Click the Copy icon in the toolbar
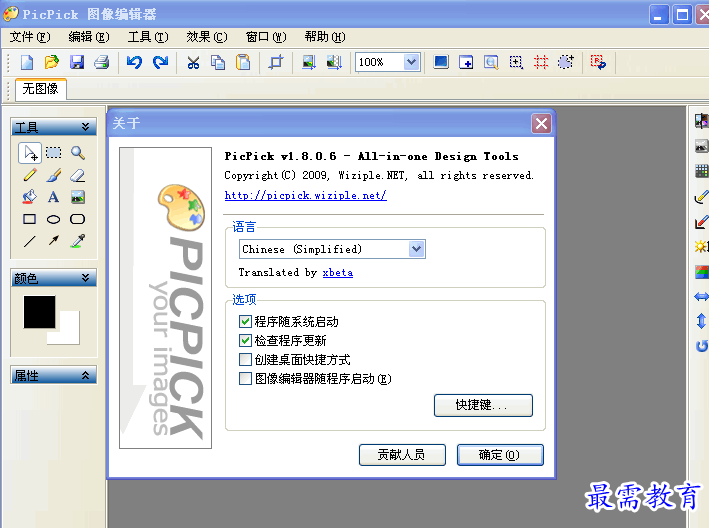 [x=218, y=62]
